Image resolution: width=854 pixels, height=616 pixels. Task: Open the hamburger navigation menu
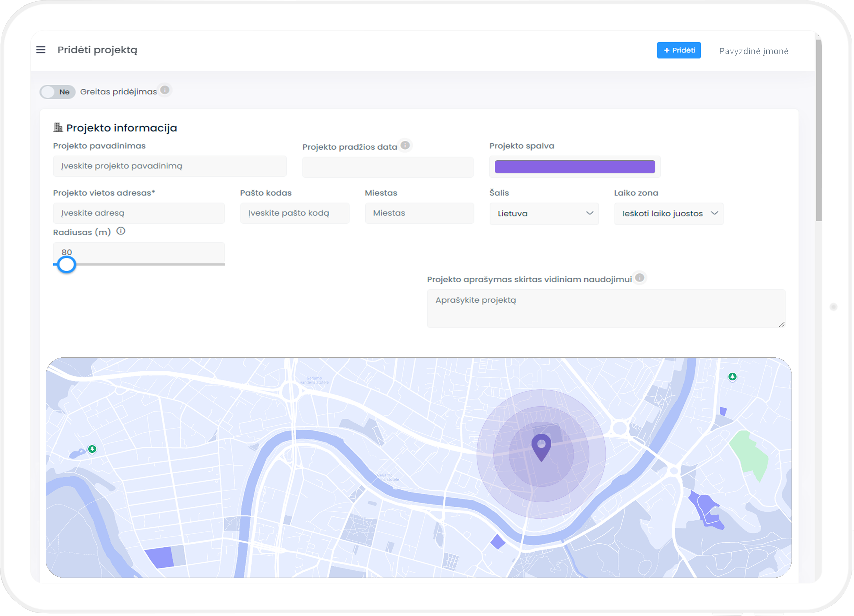(41, 50)
